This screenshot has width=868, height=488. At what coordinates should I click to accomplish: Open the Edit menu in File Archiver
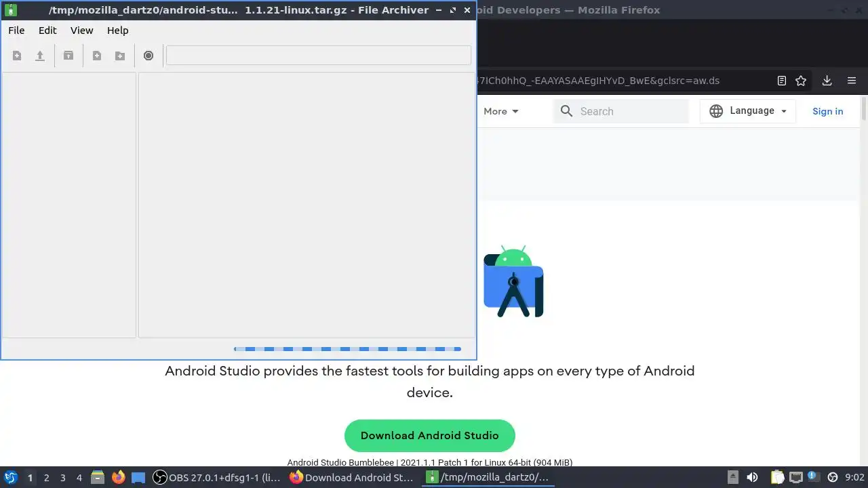click(47, 30)
